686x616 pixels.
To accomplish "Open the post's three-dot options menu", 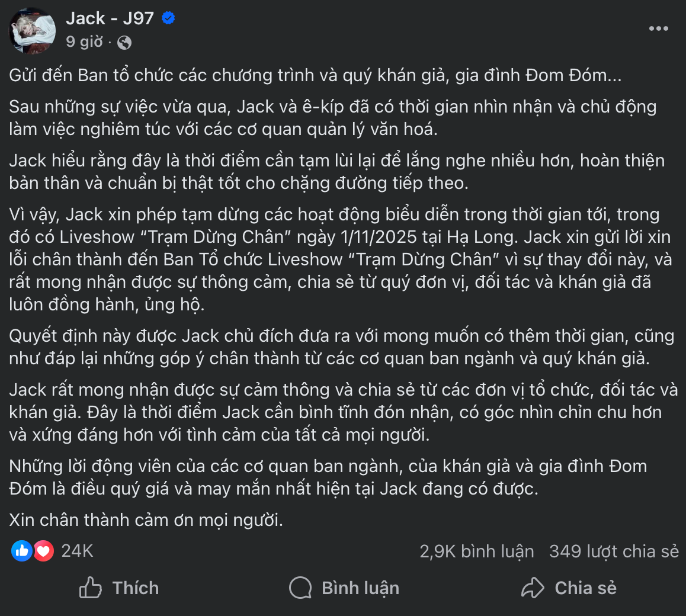I will [658, 28].
